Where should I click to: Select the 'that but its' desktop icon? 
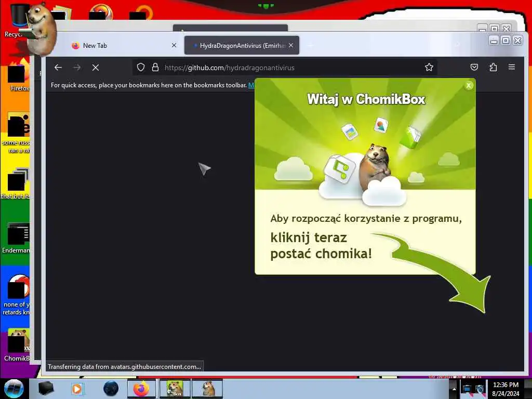[x=16, y=183]
